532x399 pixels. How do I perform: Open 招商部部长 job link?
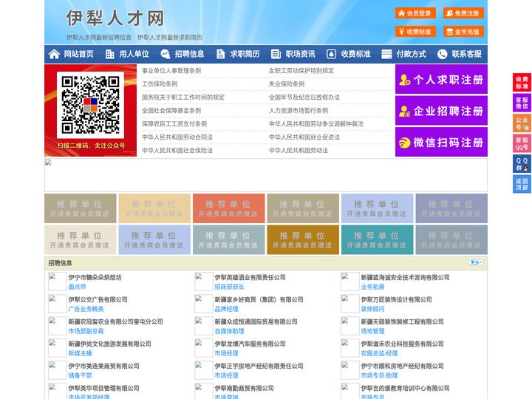(229, 287)
